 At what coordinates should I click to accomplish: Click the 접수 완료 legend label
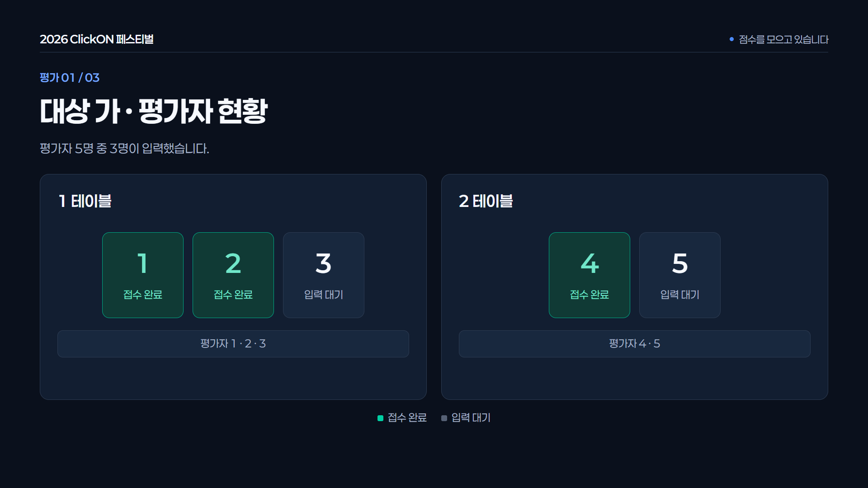tap(407, 418)
